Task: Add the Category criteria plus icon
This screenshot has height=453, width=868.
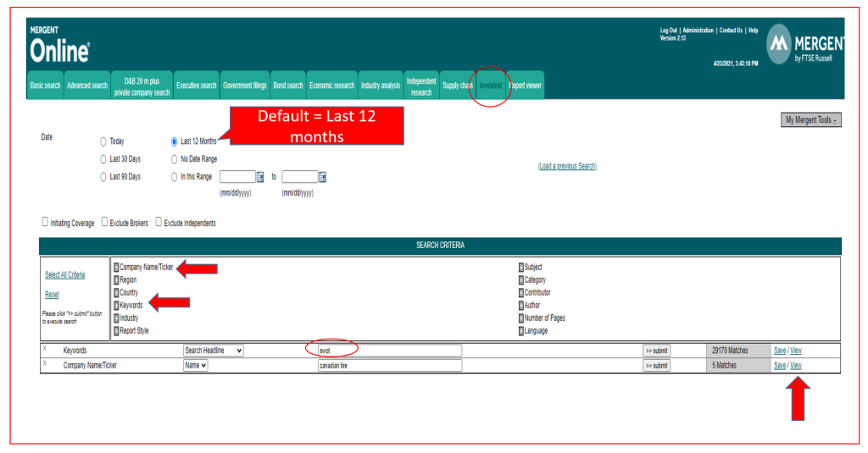Action: click(x=521, y=280)
